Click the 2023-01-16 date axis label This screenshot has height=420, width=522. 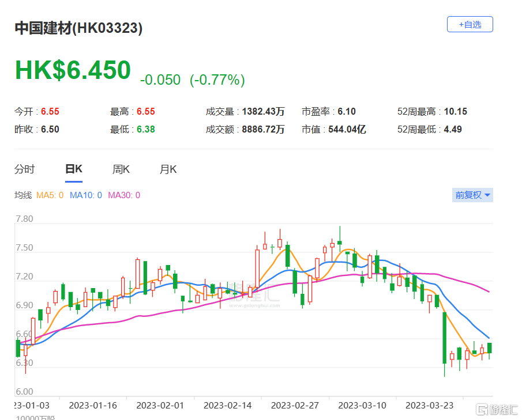tap(93, 406)
